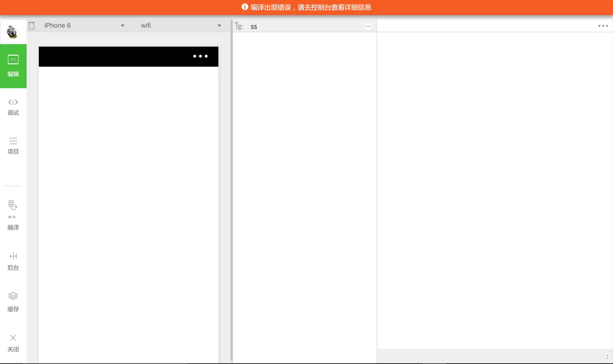This screenshot has height=364, width=613.
Task: Click the compile refresh icon above 编译
Action: (x=12, y=205)
